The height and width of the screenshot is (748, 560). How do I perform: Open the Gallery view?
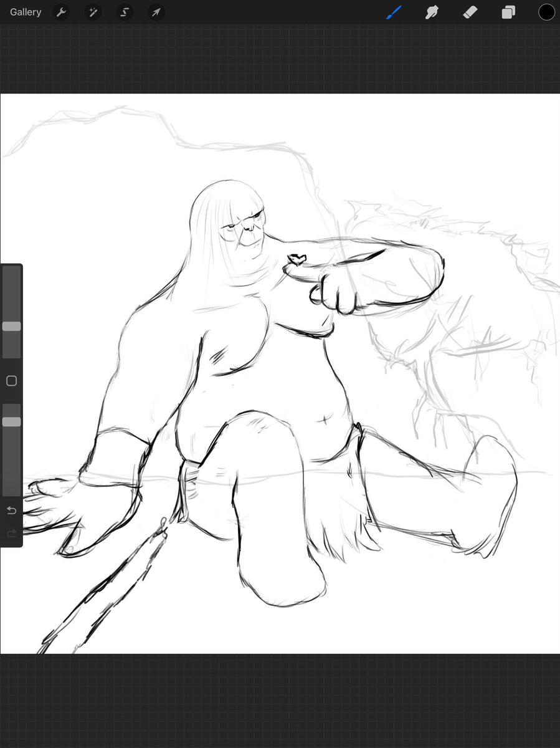[26, 12]
